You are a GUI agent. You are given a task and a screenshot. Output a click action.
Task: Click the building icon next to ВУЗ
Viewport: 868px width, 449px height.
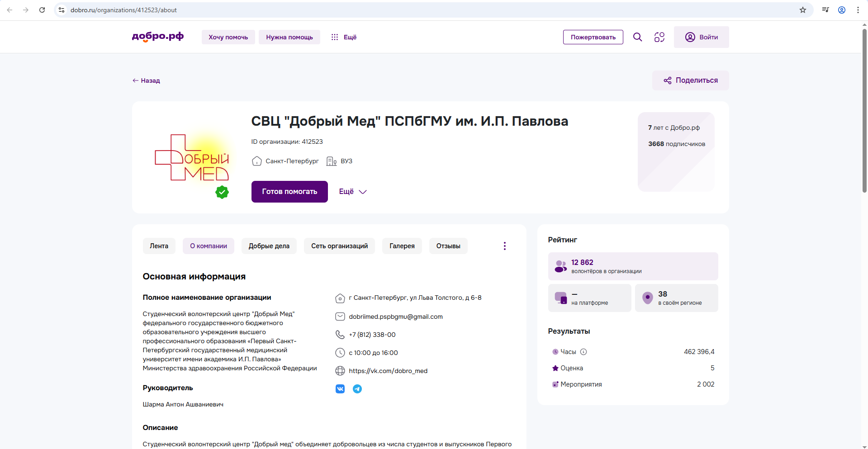(x=332, y=161)
